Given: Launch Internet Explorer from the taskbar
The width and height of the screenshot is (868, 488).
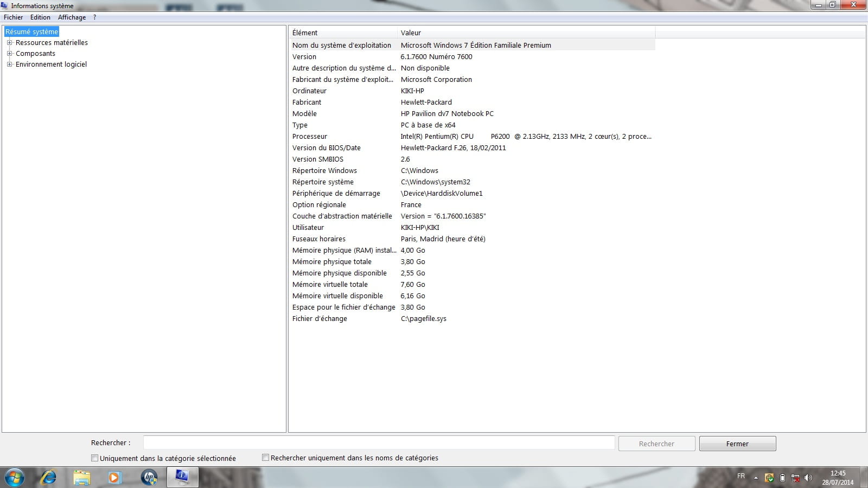Looking at the screenshot, I should pyautogui.click(x=49, y=477).
